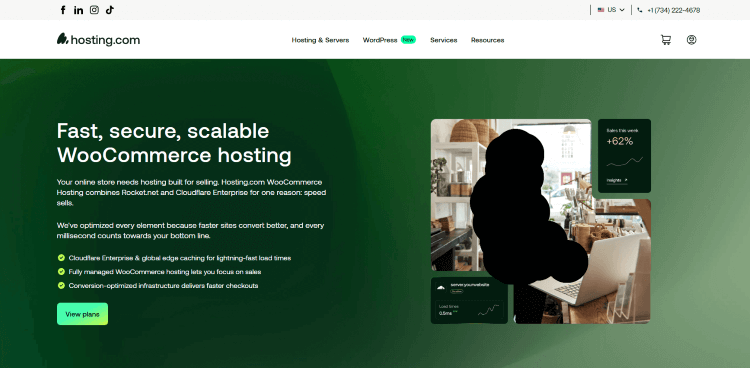Open the Facebook social icon
Viewport: 750px width, 368px height.
click(x=63, y=10)
